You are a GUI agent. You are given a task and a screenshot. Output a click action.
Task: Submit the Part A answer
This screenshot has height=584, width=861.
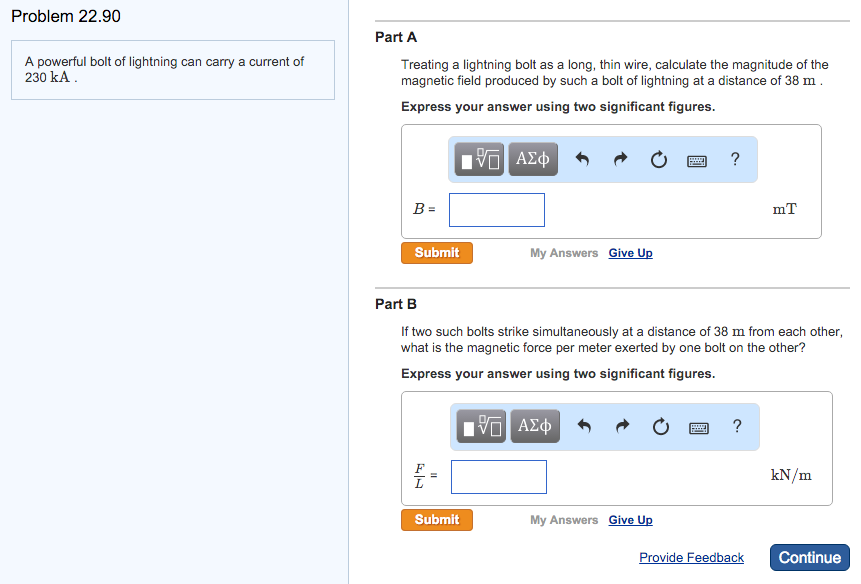437,253
